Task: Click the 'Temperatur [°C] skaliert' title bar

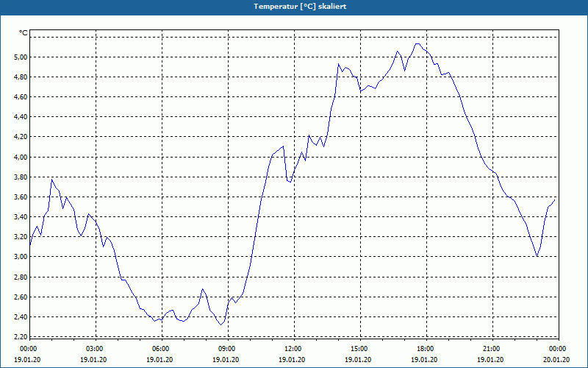Action: coord(294,7)
